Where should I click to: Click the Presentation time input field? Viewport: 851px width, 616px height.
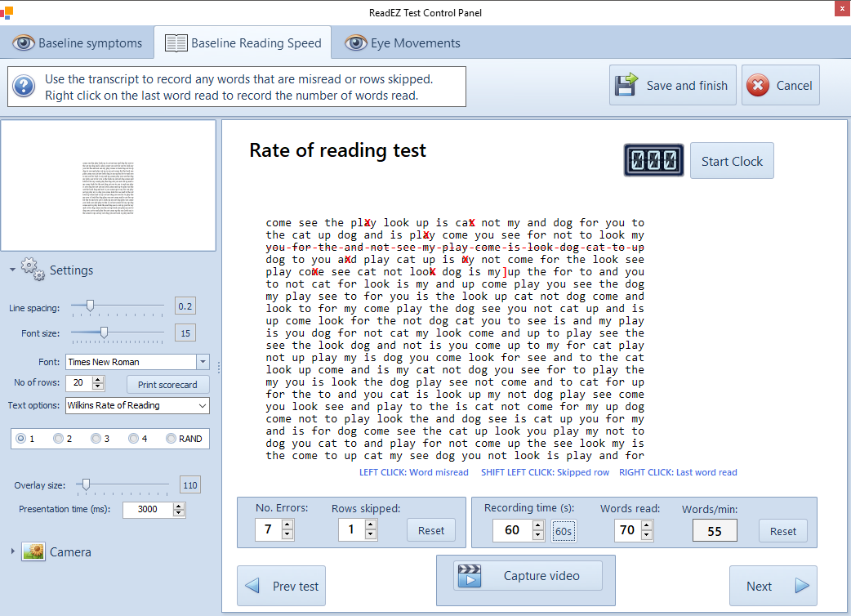[147, 510]
